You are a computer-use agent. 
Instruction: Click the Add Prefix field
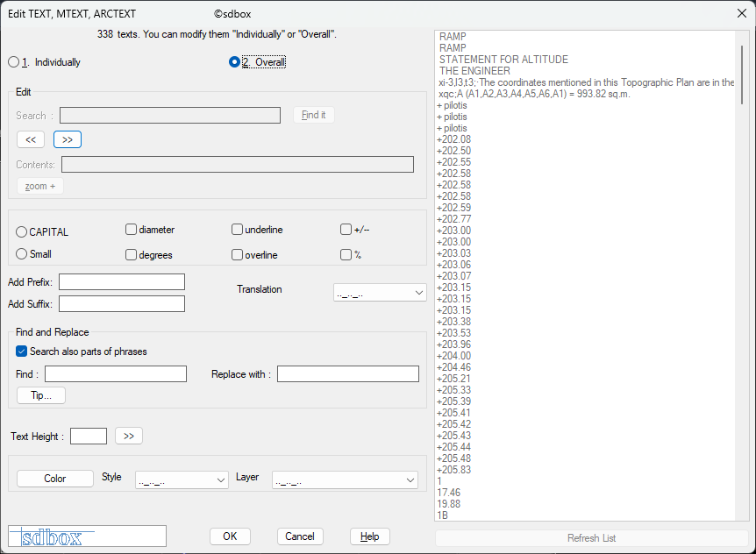[122, 281]
